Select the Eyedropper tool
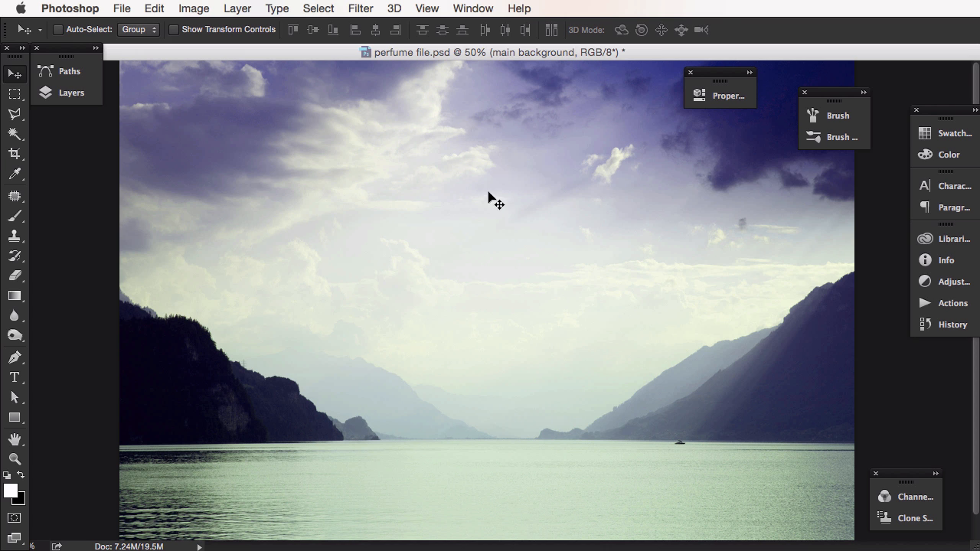 tap(15, 174)
